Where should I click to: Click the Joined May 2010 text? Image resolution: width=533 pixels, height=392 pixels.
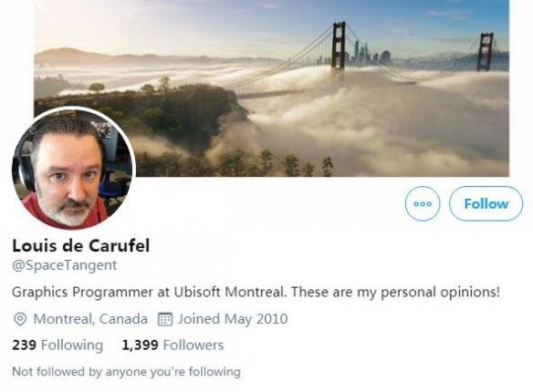tap(233, 319)
